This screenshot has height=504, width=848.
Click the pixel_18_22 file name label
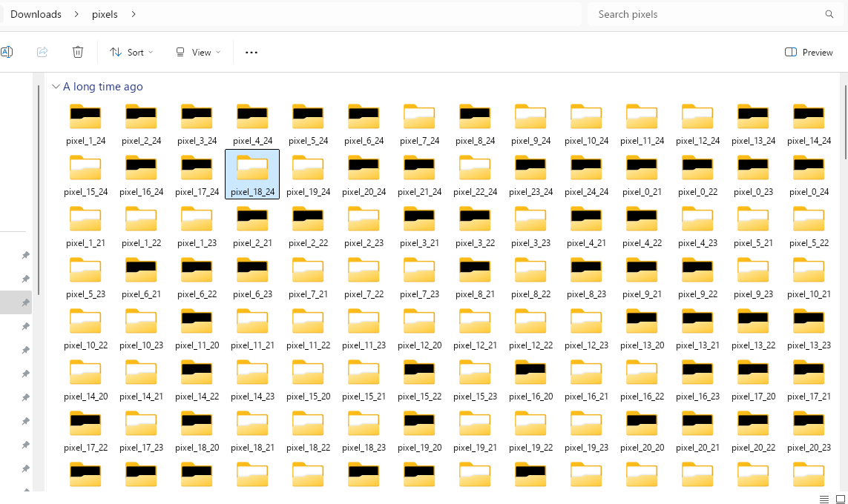[x=309, y=448]
